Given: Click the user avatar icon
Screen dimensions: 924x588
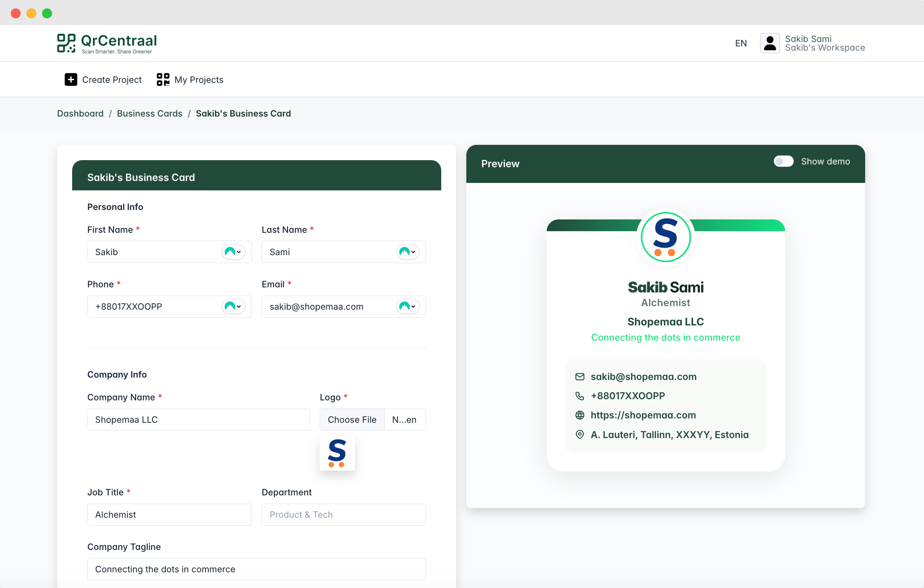Looking at the screenshot, I should click(769, 43).
